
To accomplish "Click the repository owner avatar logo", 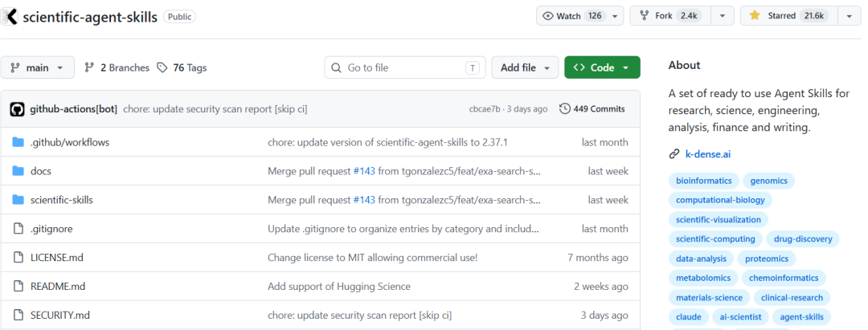I will pyautogui.click(x=10, y=17).
